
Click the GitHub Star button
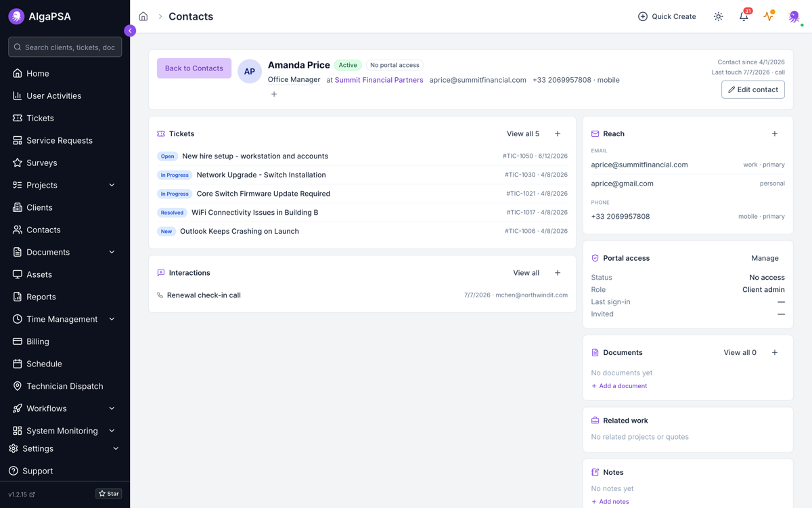click(108, 494)
